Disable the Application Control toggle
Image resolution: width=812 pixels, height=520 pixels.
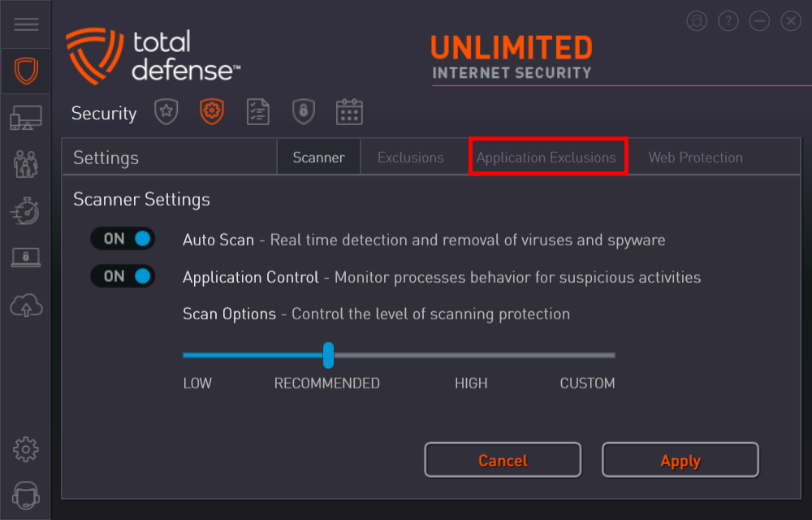click(123, 276)
